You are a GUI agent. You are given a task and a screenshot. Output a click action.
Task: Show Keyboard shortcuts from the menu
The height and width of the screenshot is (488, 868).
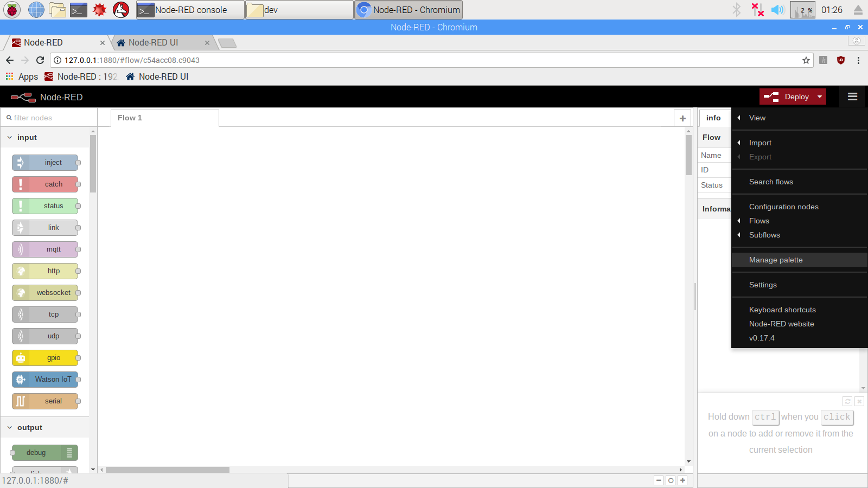click(799, 310)
